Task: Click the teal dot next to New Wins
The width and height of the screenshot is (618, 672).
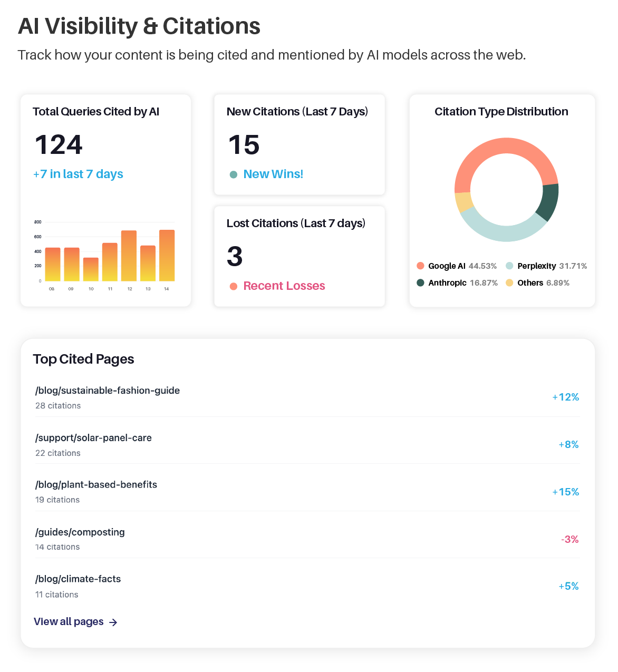Action: [234, 174]
